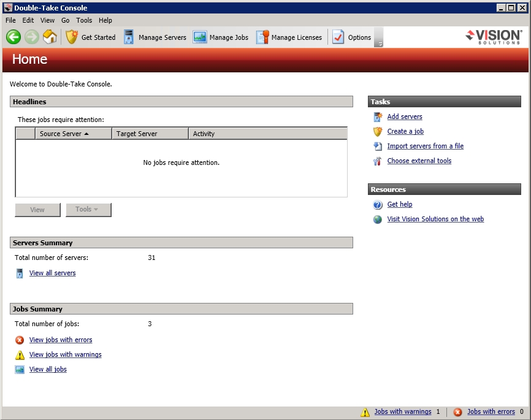Click Manage Servers toolbar label
531x420 pixels.
(162, 37)
